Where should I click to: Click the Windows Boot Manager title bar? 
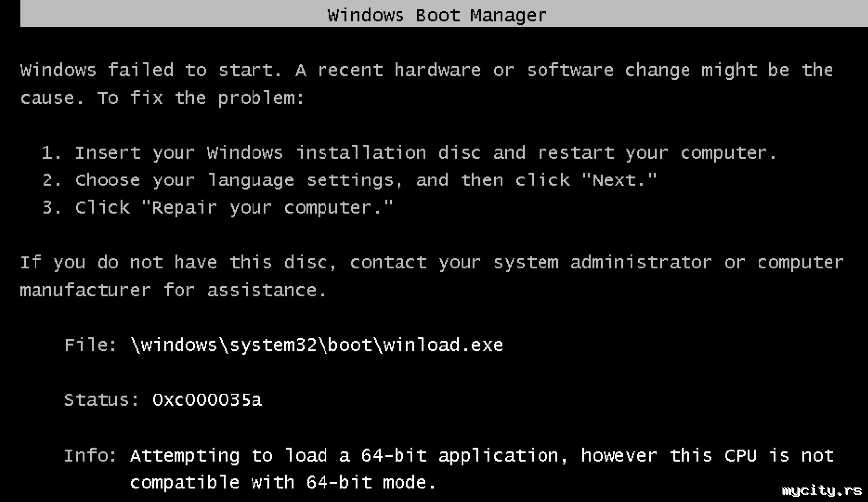tap(444, 13)
